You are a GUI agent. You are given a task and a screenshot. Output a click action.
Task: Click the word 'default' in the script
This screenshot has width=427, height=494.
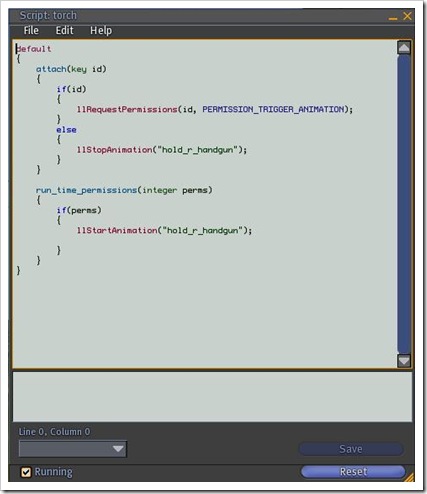click(34, 49)
